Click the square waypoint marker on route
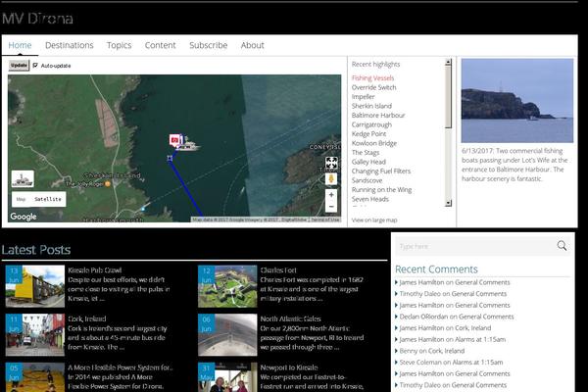This screenshot has width=588, height=392. point(170,159)
